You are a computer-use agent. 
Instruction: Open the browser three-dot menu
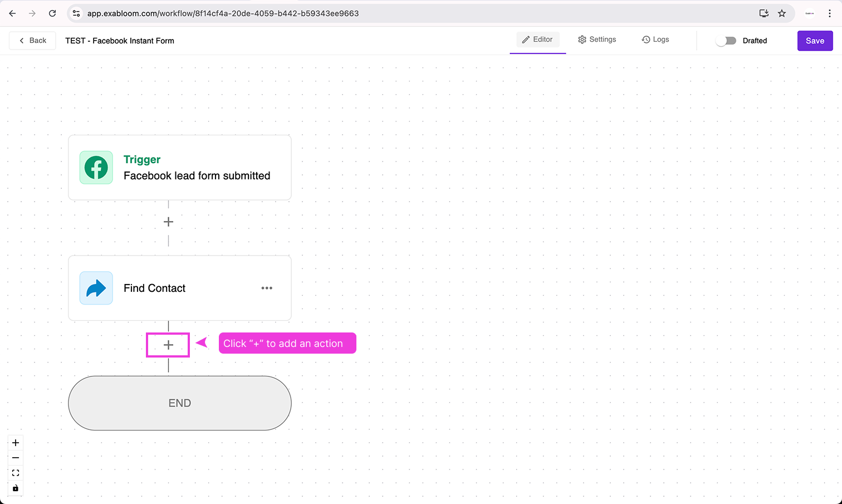[x=830, y=13]
